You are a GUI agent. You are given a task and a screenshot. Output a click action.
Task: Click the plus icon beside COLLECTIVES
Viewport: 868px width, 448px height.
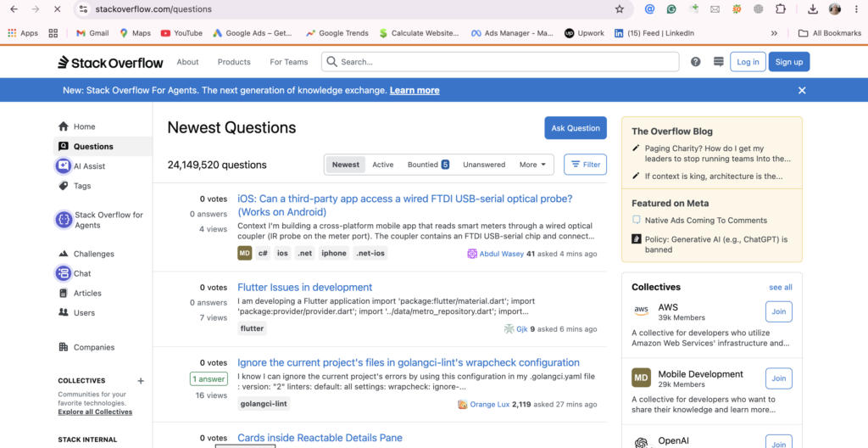141,381
